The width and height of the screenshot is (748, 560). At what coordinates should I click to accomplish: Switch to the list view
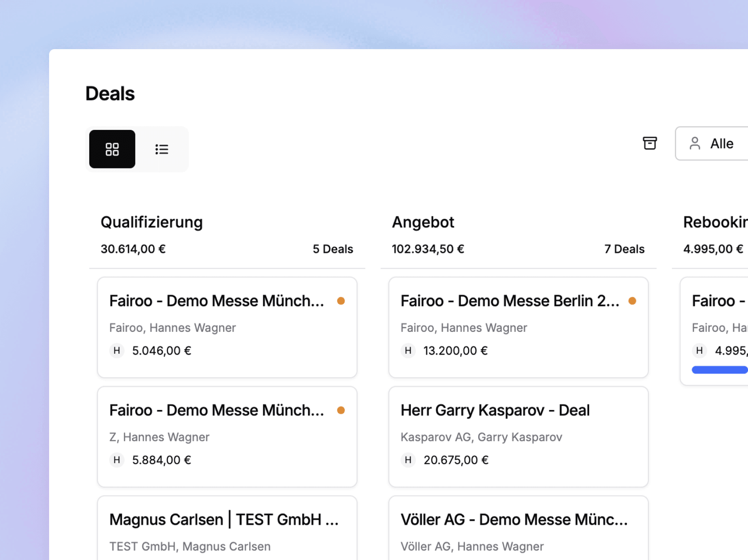pos(162,149)
